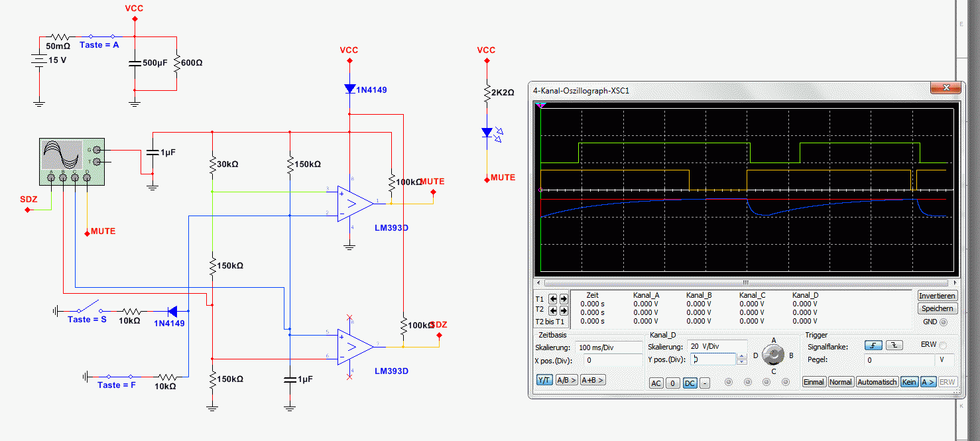Click the SDZ net label near oscilloscope channel A
Screen dimensions: 980x441
click(29, 198)
